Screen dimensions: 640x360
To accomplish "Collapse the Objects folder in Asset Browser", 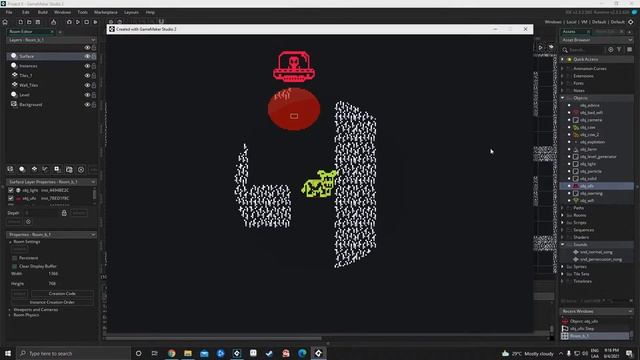I will [x=563, y=98].
